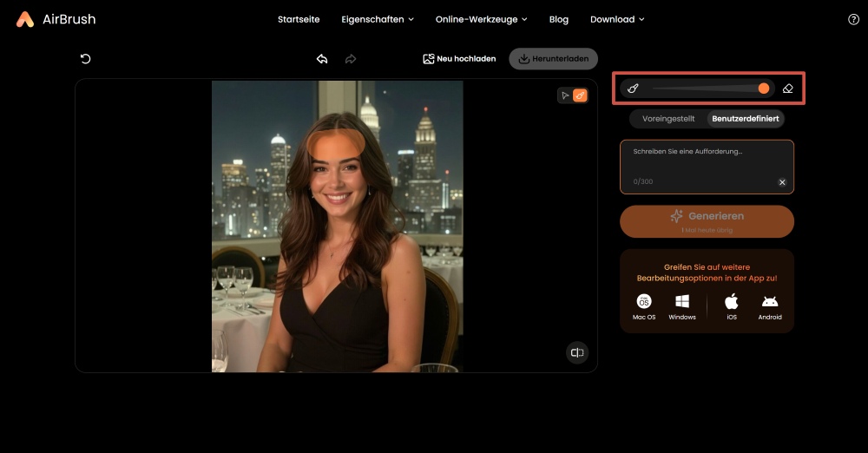
Task: Open the Online-Werkzeuge dropdown
Action: coord(481,19)
